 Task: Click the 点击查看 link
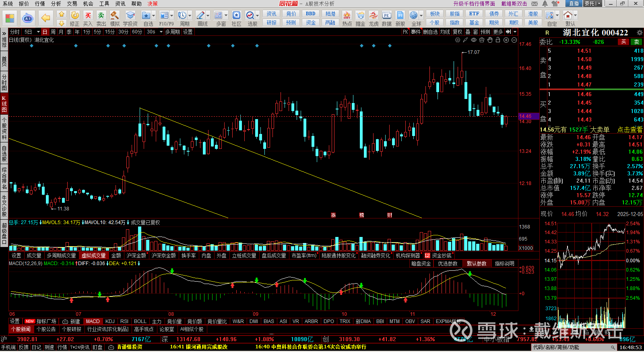630,130
